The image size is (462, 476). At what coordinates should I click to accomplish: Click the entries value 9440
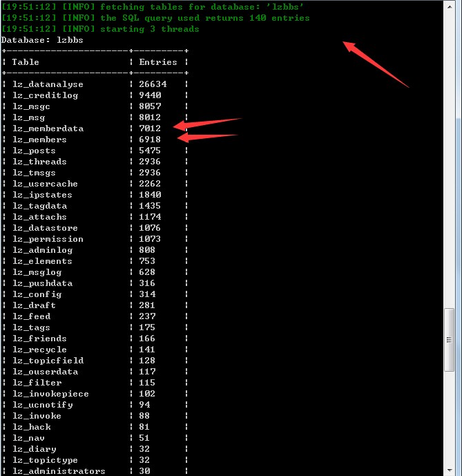150,95
